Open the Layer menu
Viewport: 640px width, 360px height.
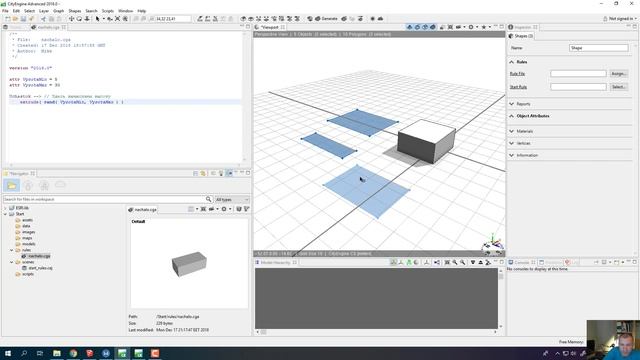(44, 11)
